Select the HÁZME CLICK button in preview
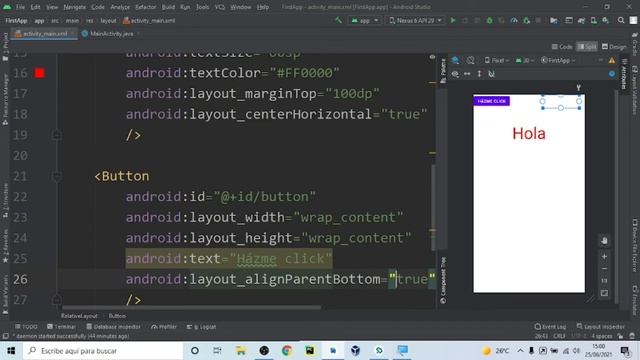The height and width of the screenshot is (360, 640). click(x=491, y=101)
